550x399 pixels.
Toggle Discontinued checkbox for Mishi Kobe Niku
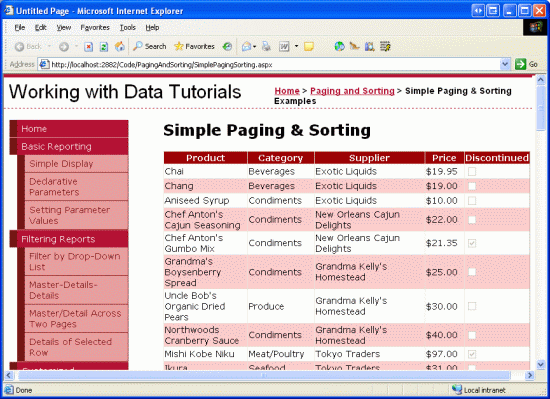(472, 354)
